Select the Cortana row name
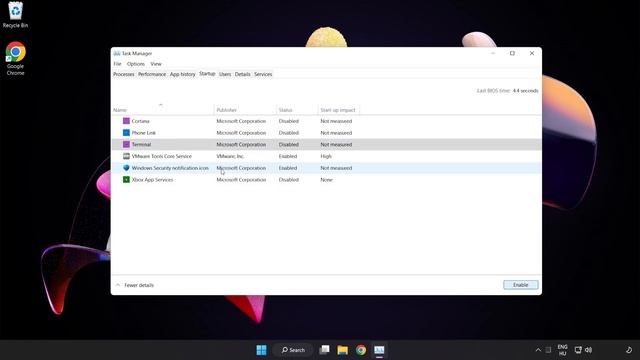Viewport: 640px width, 360px height. [140, 121]
